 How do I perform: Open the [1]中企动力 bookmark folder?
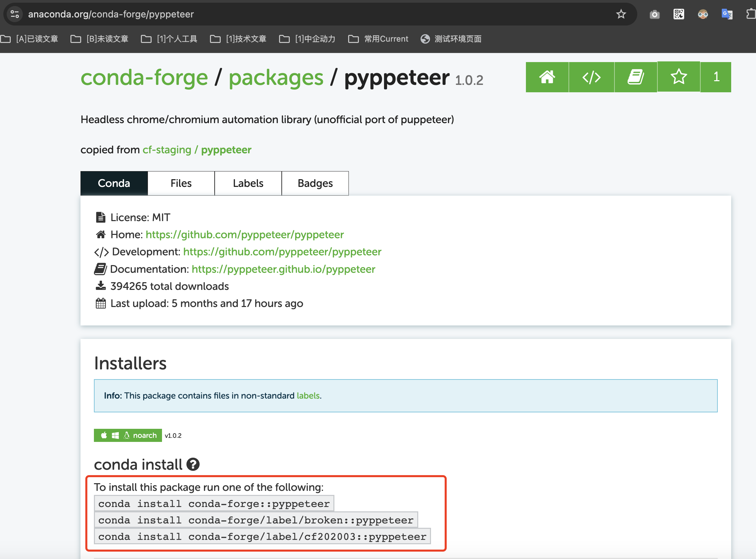coord(307,39)
